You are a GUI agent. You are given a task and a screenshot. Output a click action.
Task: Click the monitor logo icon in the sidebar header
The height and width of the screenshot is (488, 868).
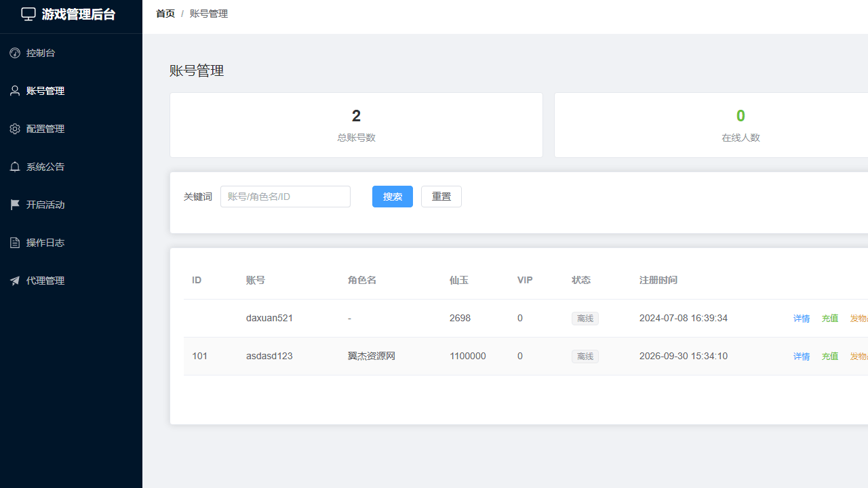coord(28,14)
